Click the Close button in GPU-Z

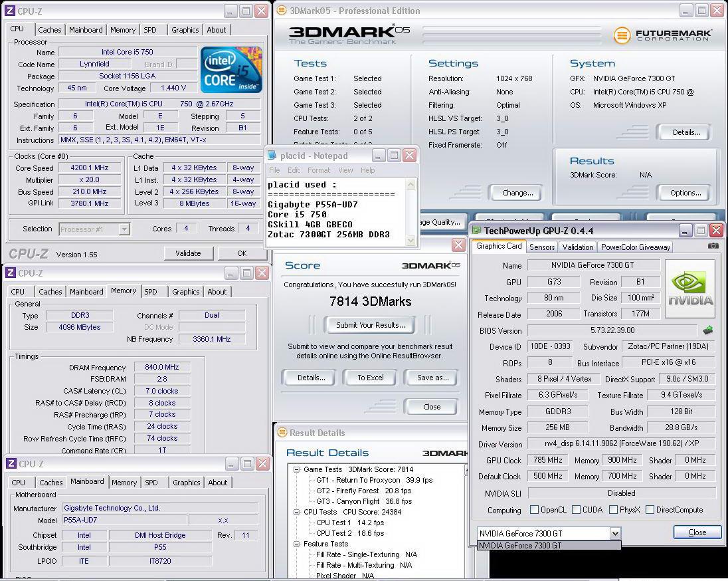click(697, 532)
